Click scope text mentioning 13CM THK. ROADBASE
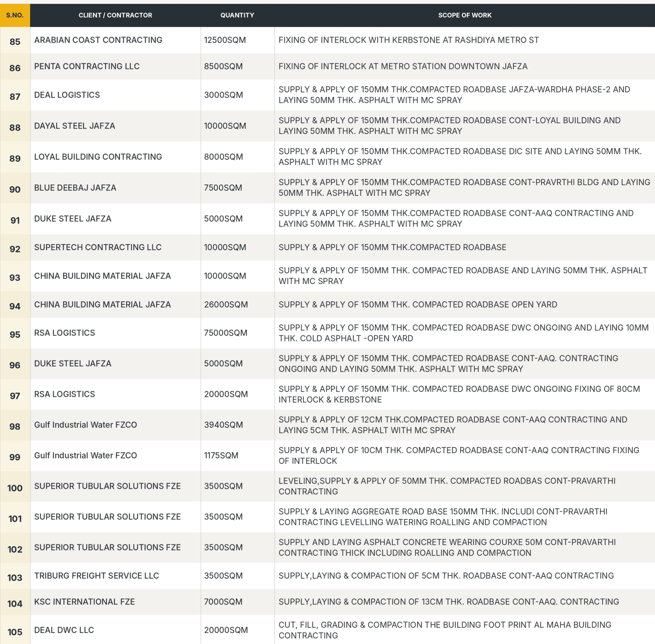 (449, 602)
